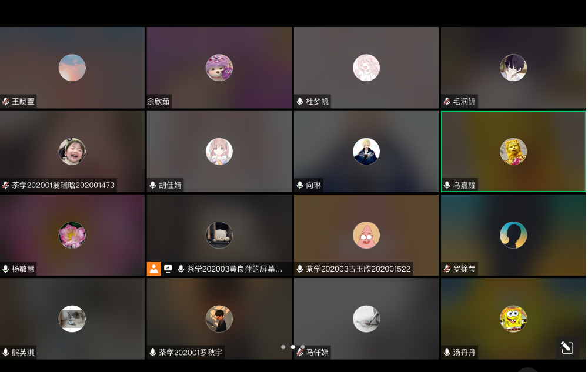The image size is (588, 372).
Task: Select 汤丹丹's SpongeBob avatar
Action: (513, 319)
